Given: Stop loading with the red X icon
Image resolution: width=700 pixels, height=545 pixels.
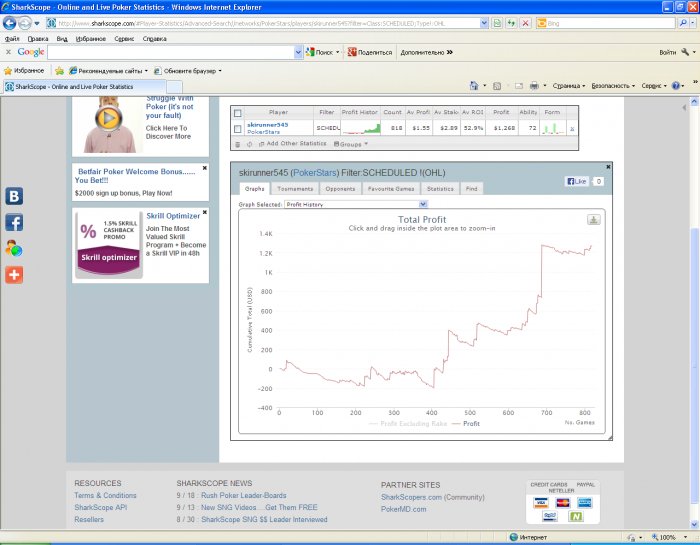Looking at the screenshot, I should [526, 23].
